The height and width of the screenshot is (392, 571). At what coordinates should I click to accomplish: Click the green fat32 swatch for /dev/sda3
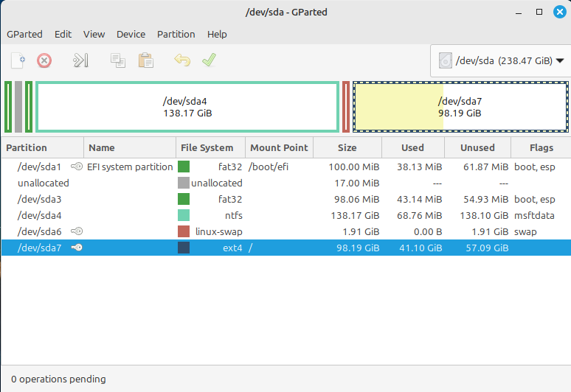[x=184, y=199]
